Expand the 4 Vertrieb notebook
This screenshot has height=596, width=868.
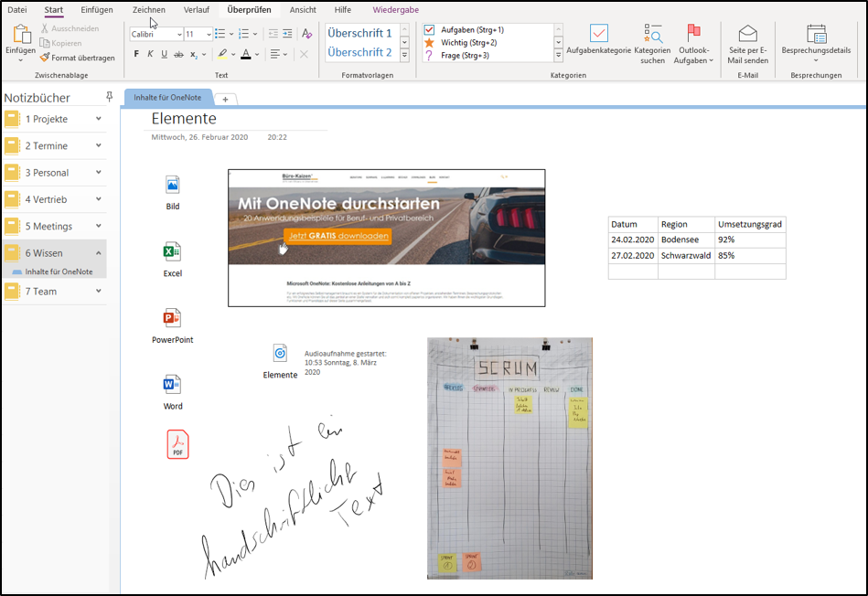point(99,199)
